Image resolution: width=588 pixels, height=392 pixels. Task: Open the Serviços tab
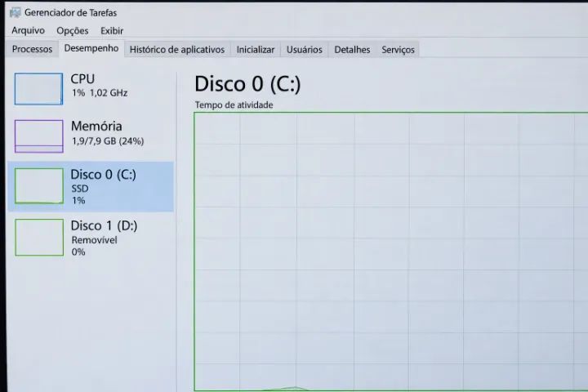[x=398, y=50]
